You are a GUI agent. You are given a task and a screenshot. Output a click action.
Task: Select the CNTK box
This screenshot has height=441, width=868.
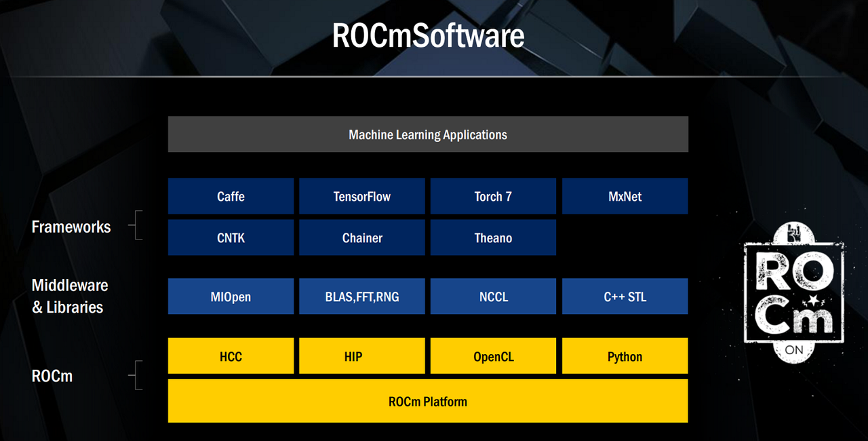pos(231,237)
